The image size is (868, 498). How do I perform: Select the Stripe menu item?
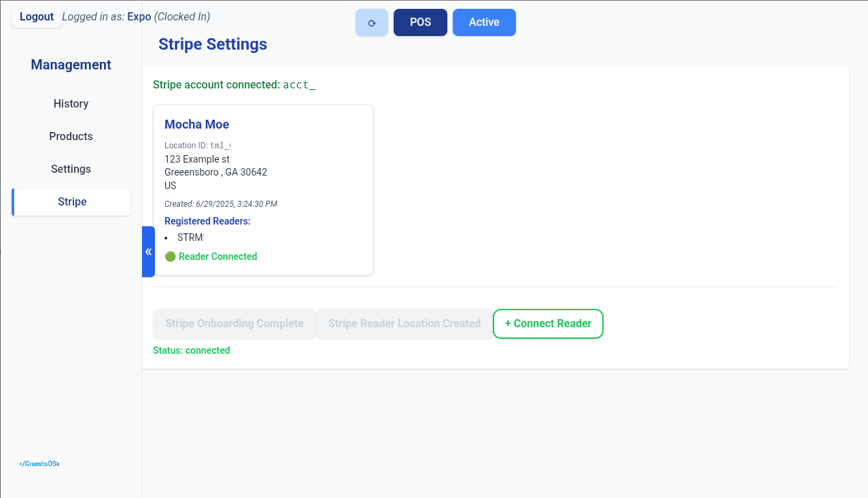[71, 202]
